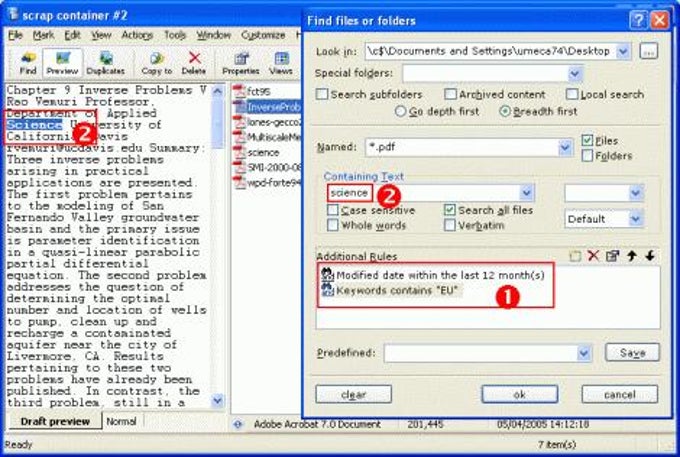
Task: Select the Breadth first radio button
Action: (x=505, y=111)
